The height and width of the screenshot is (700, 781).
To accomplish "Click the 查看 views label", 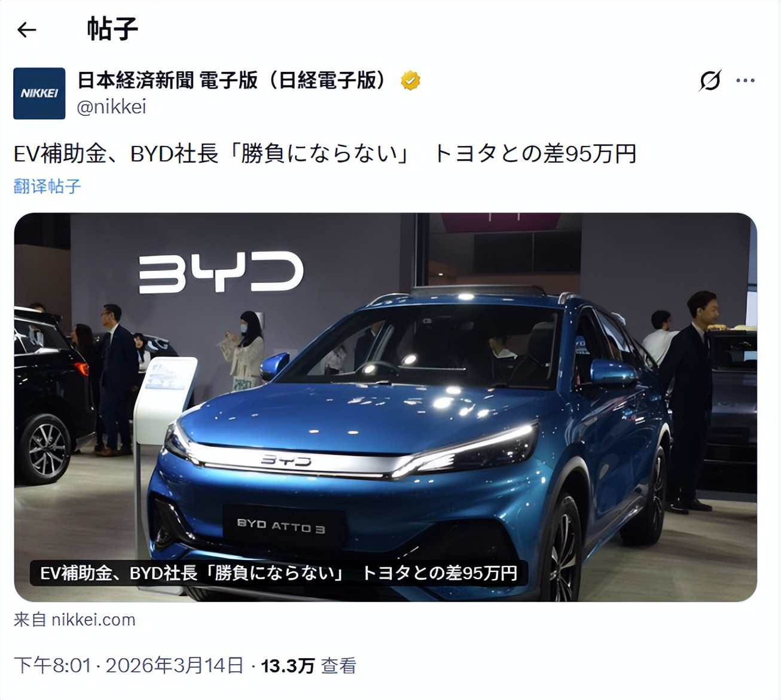I will (x=339, y=665).
